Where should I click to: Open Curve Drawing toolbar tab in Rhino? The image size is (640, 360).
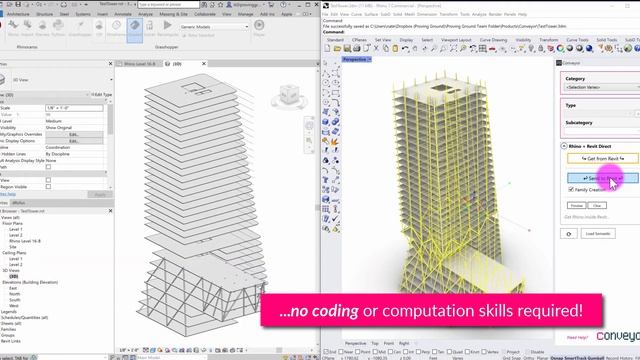pyautogui.click(x=493, y=40)
